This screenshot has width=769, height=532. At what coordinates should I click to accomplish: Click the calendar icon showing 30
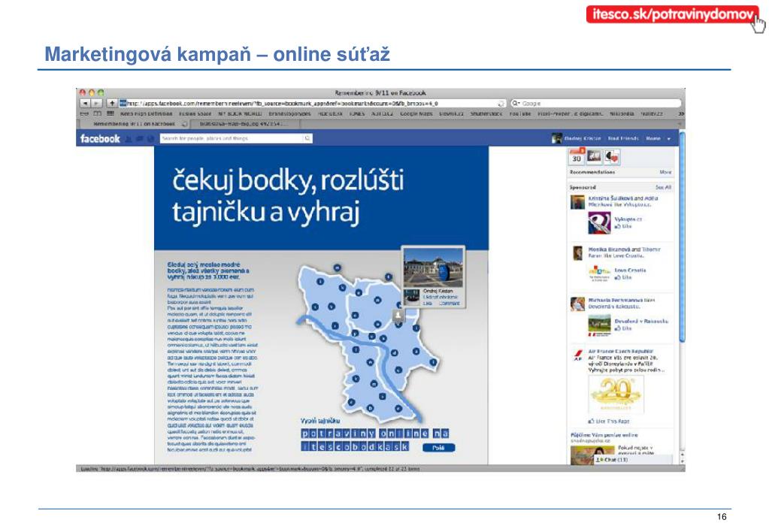pyautogui.click(x=577, y=156)
